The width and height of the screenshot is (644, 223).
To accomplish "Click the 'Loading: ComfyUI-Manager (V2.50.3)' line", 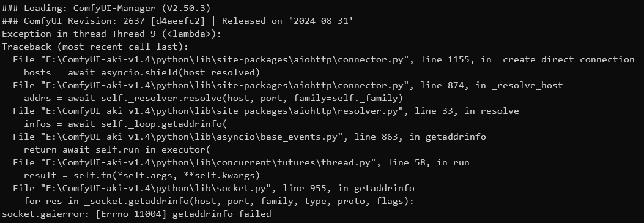I will pyautogui.click(x=106, y=8).
